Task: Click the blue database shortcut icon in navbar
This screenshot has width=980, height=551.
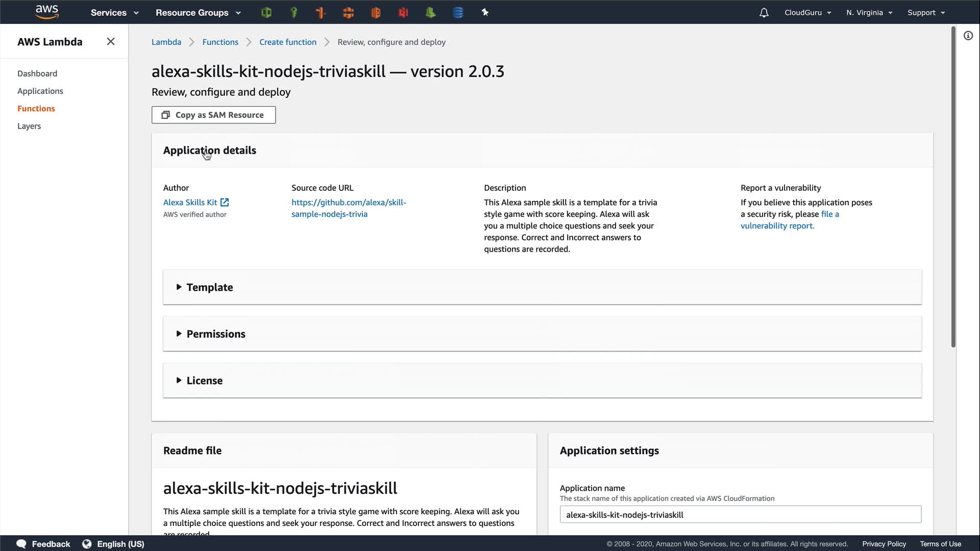Action: tap(458, 13)
